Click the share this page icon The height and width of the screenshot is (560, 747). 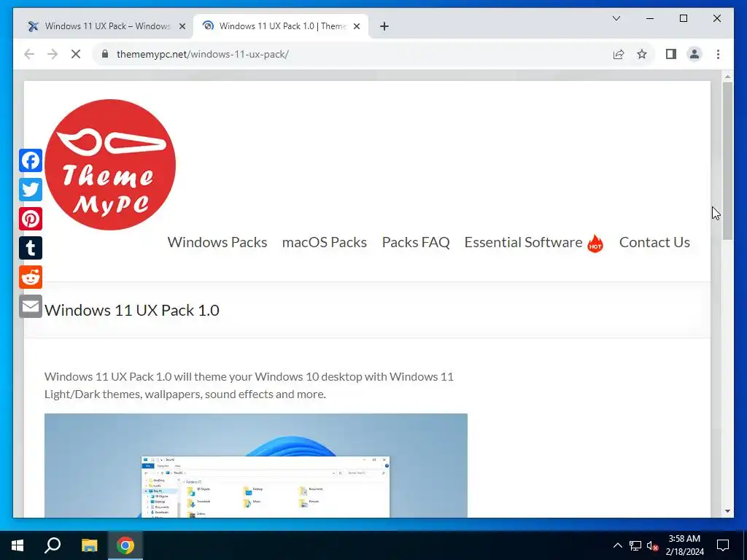click(x=619, y=54)
